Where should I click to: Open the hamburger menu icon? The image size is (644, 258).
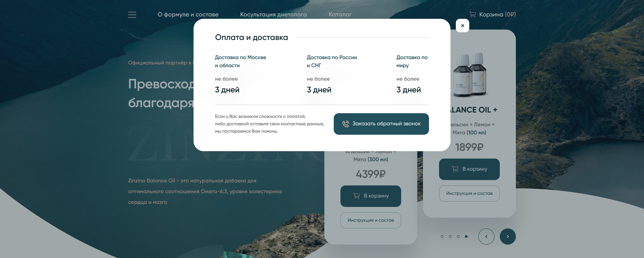point(132,15)
